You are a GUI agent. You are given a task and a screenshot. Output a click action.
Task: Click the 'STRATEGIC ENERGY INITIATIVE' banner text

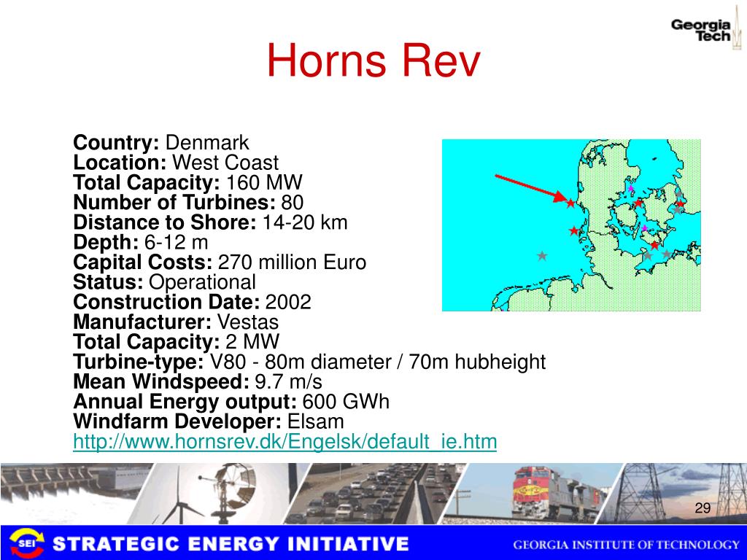pos(231,544)
